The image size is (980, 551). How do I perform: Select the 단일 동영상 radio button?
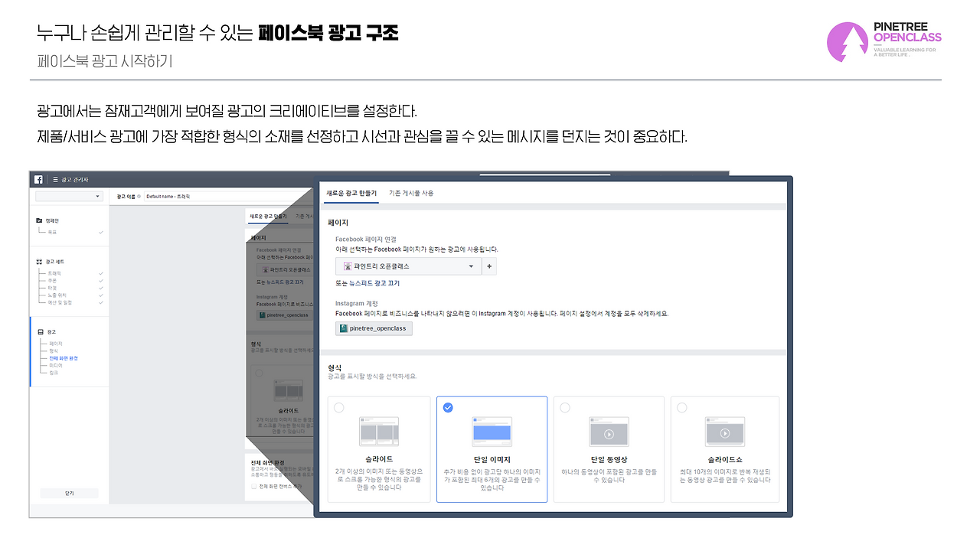[563, 407]
